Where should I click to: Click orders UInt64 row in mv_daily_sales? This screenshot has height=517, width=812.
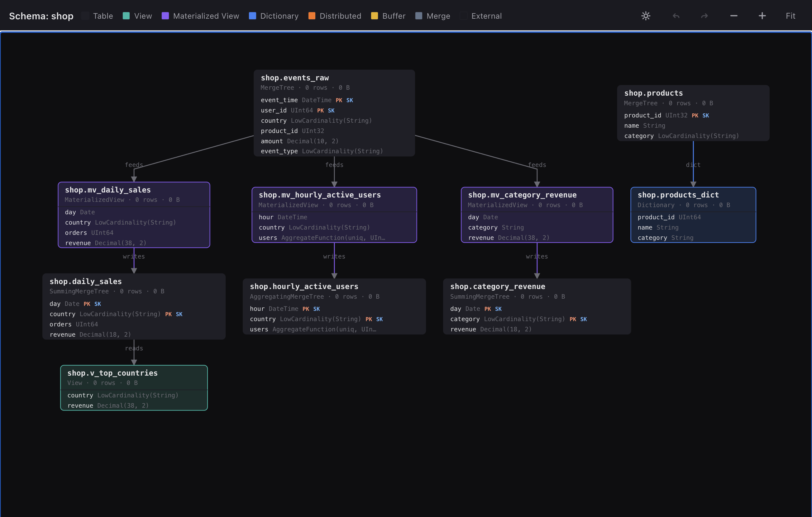pos(134,233)
